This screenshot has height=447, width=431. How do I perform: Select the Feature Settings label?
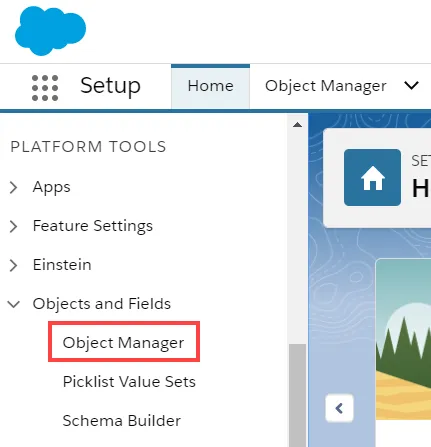click(x=93, y=226)
